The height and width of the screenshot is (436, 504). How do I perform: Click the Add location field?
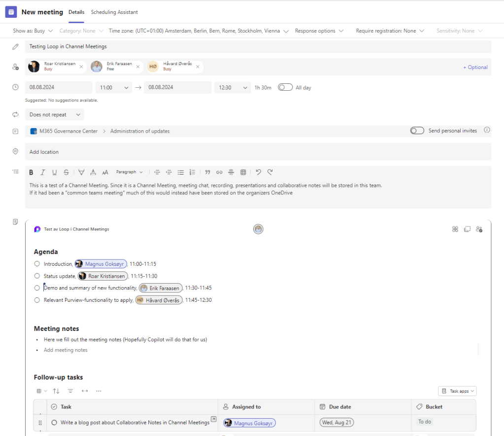[258, 152]
